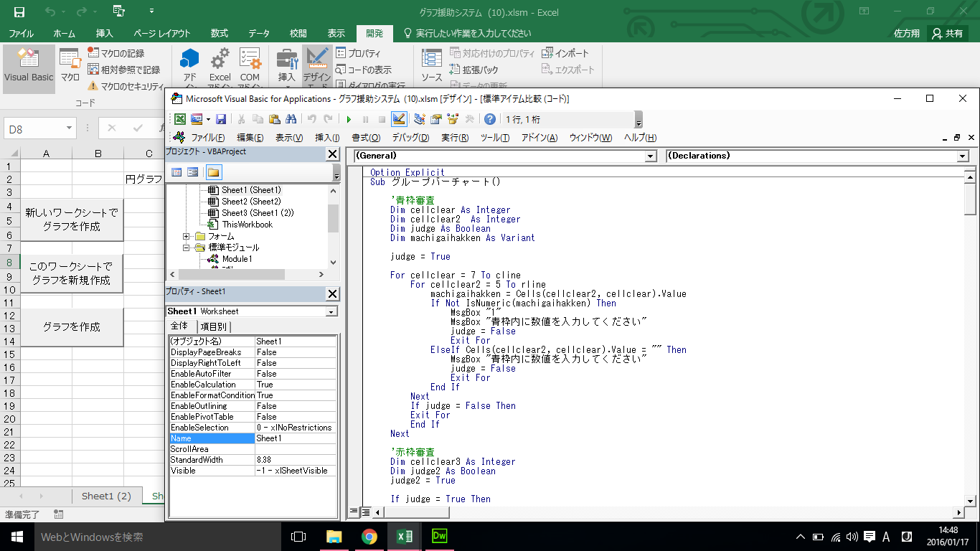
Task: Open the Project Explorer toolbar icon
Action: pos(419,120)
